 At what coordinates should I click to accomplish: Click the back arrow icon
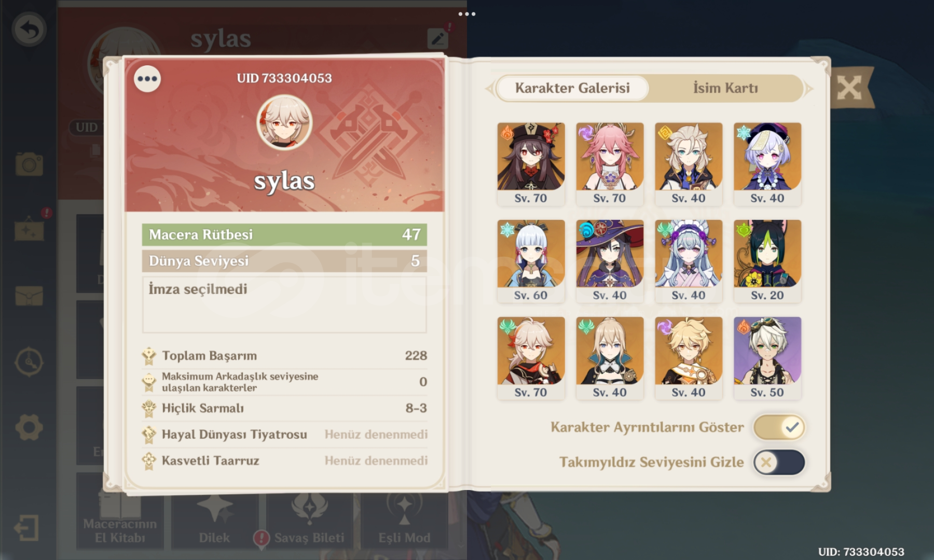click(29, 30)
